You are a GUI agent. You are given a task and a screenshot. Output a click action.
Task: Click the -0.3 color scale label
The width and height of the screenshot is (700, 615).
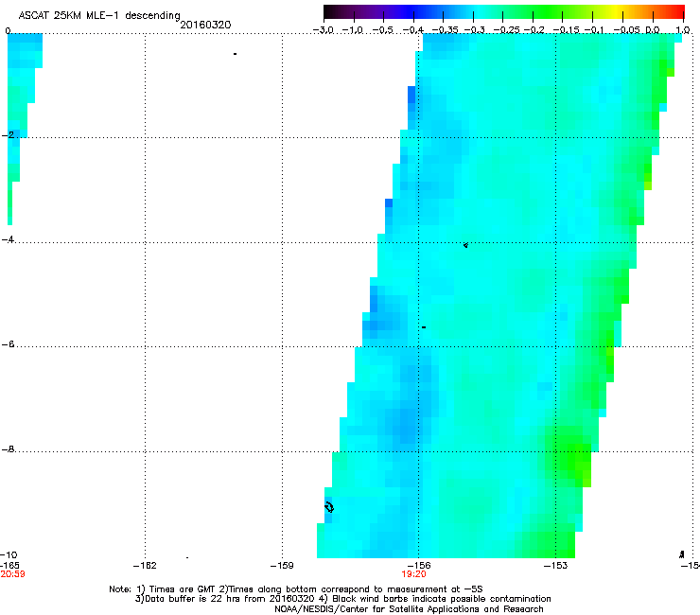475,30
